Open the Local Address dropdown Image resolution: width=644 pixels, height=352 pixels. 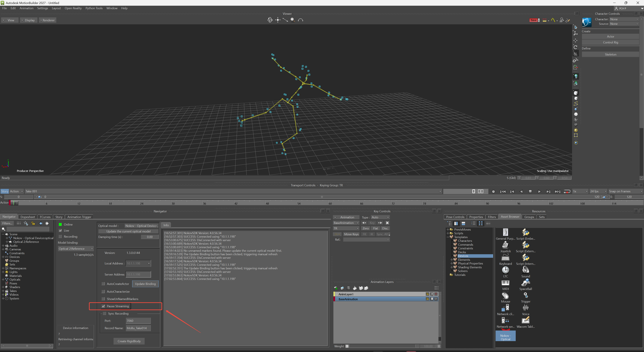tap(138, 263)
